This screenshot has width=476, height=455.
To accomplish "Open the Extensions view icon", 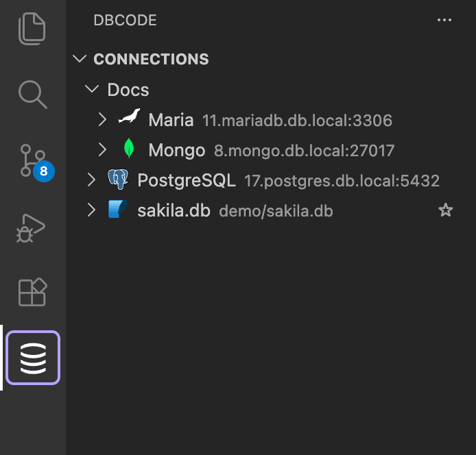I will point(32,292).
